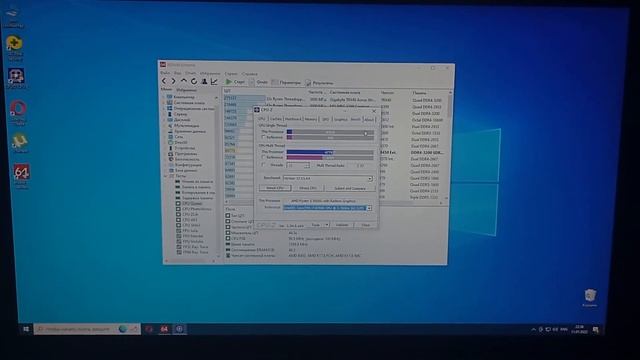Click the Close button in CPU-Z footer
Viewport: 640px width, 360px height.
click(x=365, y=225)
